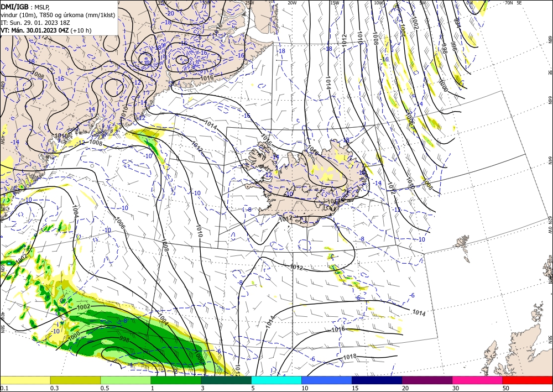Click the '994' isobar label
This screenshot has width=553, height=392.
click(457, 23)
